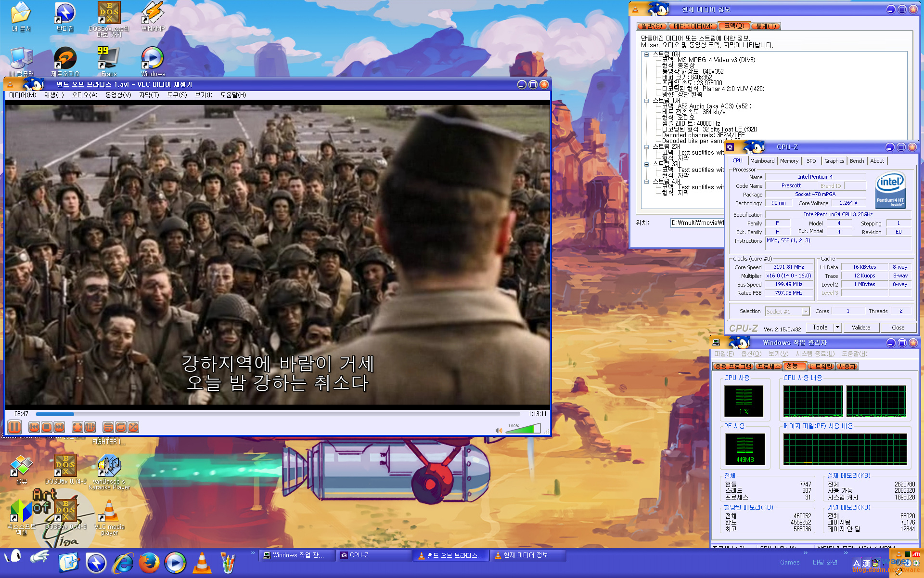Open Graphics tab in CPU-Z
924x578 pixels.
[x=834, y=161]
